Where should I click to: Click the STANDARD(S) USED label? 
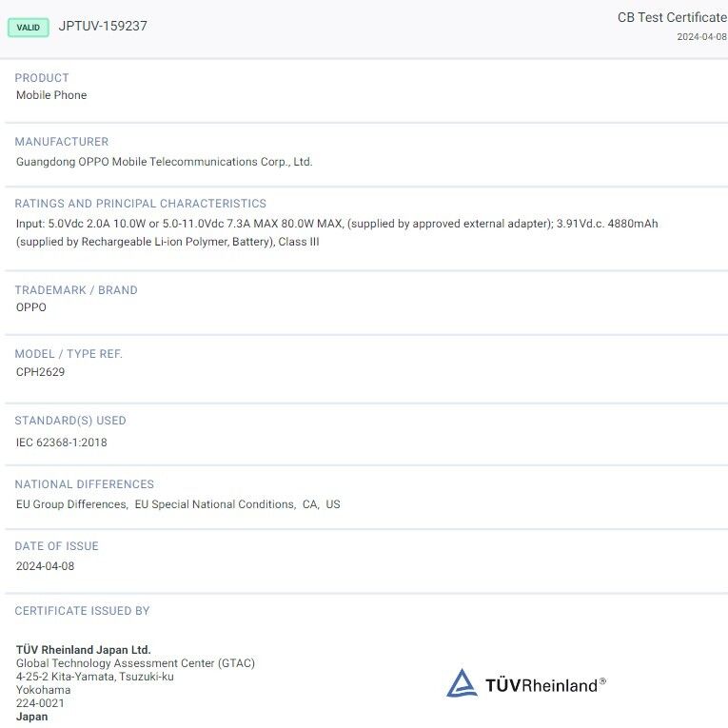pyautogui.click(x=70, y=421)
